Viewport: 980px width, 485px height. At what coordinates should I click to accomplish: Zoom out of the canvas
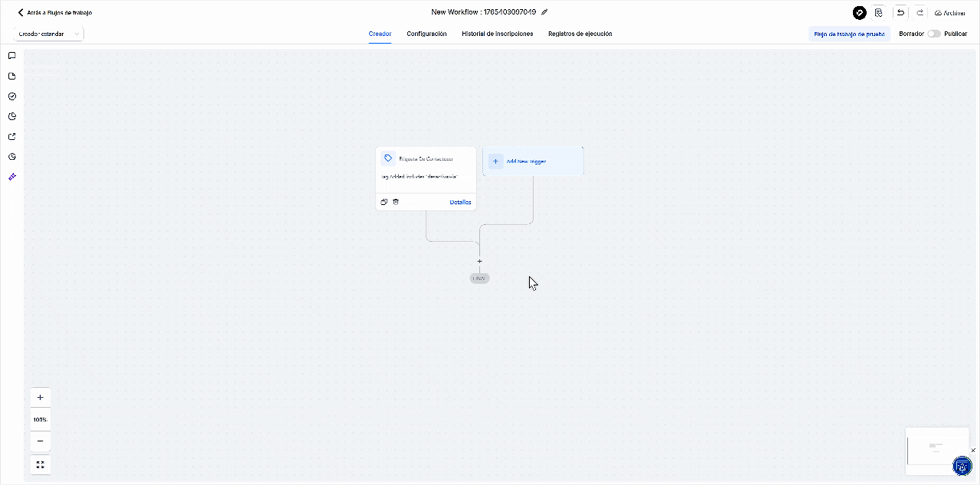tap(41, 441)
